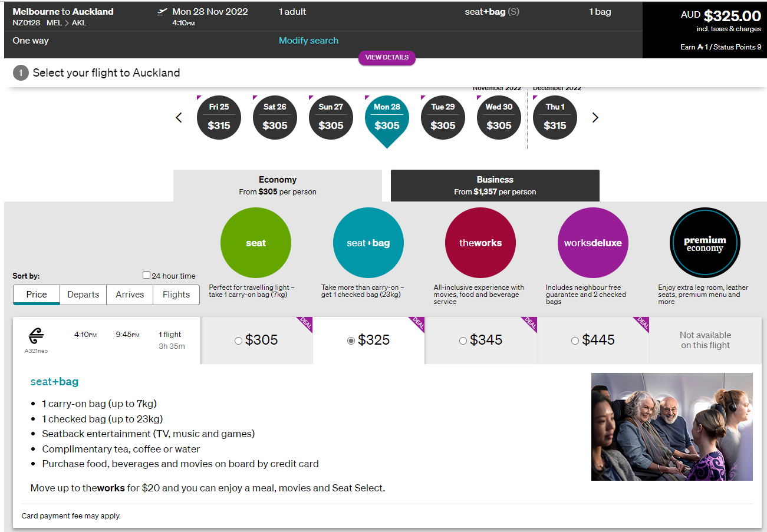Go to next dates with right arrow

coord(595,117)
